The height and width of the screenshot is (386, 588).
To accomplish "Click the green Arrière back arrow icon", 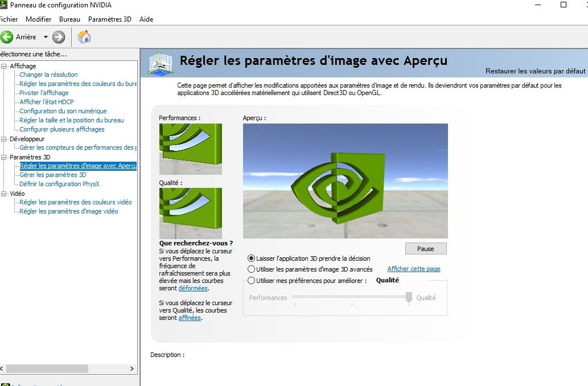I will 7,37.
